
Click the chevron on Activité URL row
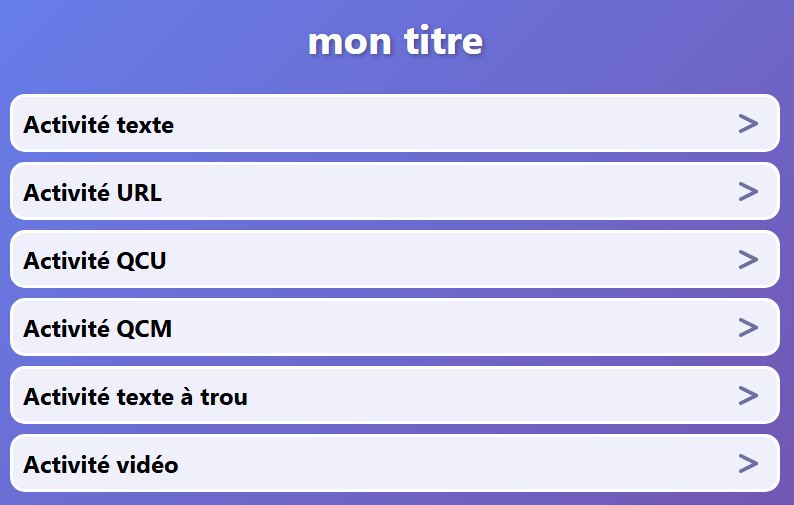(x=748, y=192)
